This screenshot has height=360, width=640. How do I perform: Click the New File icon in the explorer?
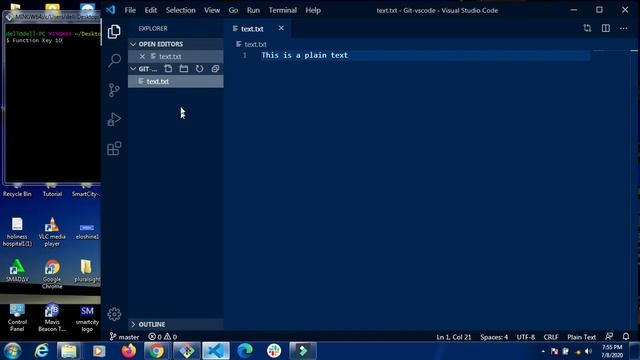point(168,69)
